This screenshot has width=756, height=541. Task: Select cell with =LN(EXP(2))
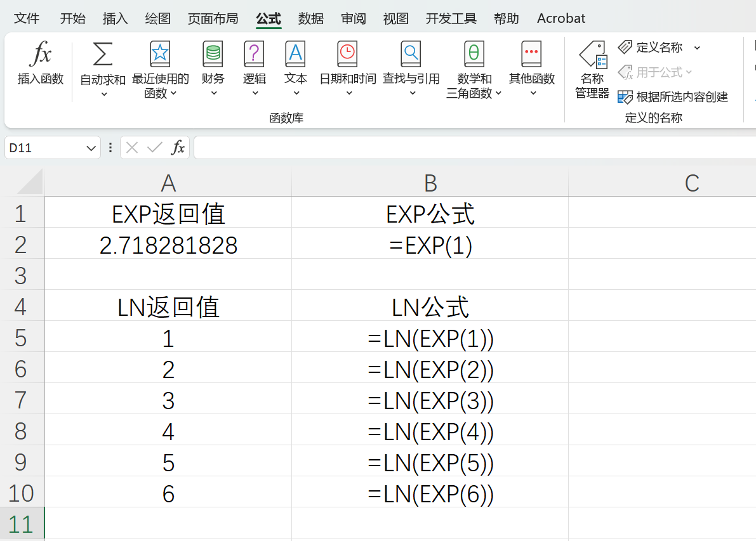[x=430, y=369]
